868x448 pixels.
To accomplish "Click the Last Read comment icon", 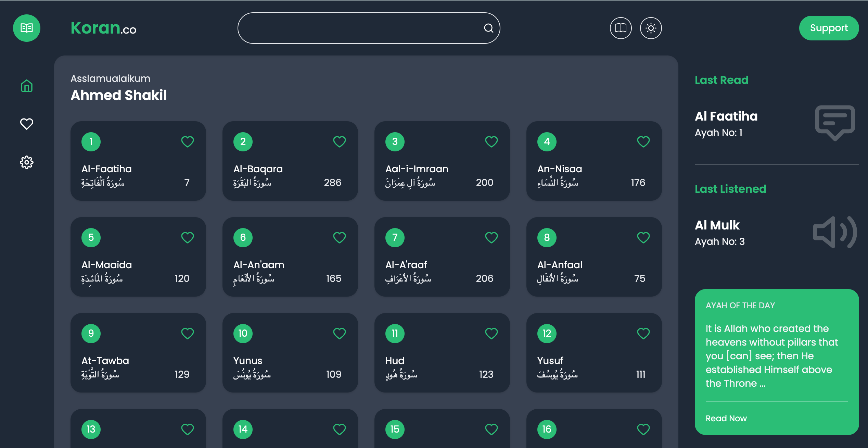I will tap(835, 123).
